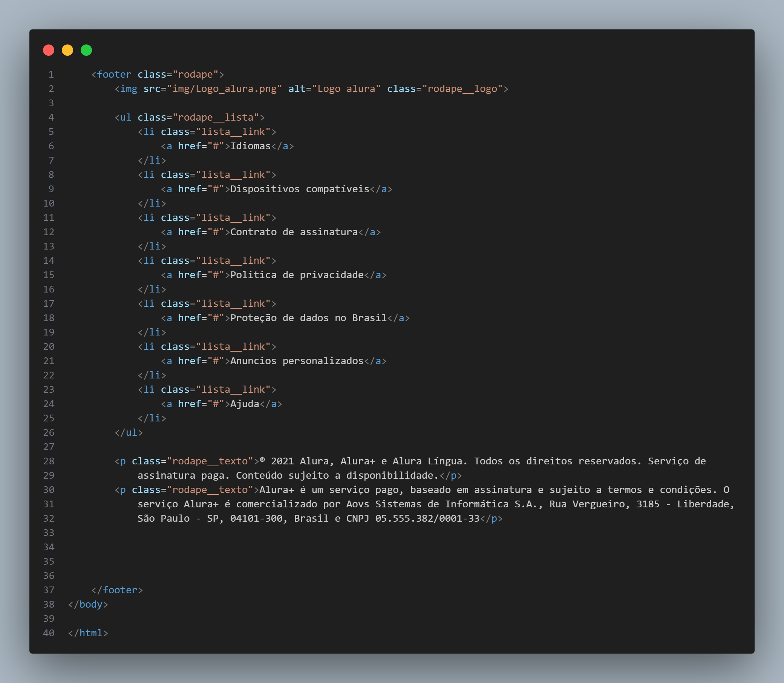Click line number 37
Image resolution: width=784 pixels, height=683 pixels.
pos(49,590)
